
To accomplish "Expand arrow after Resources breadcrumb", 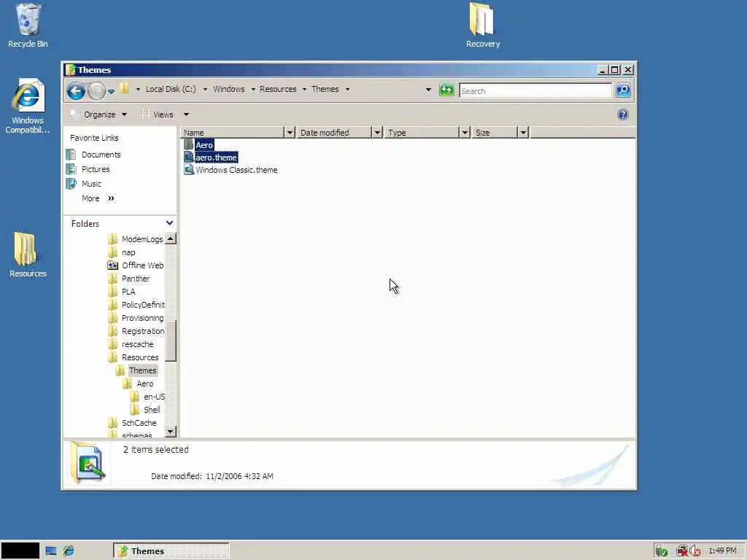I will coord(304,90).
